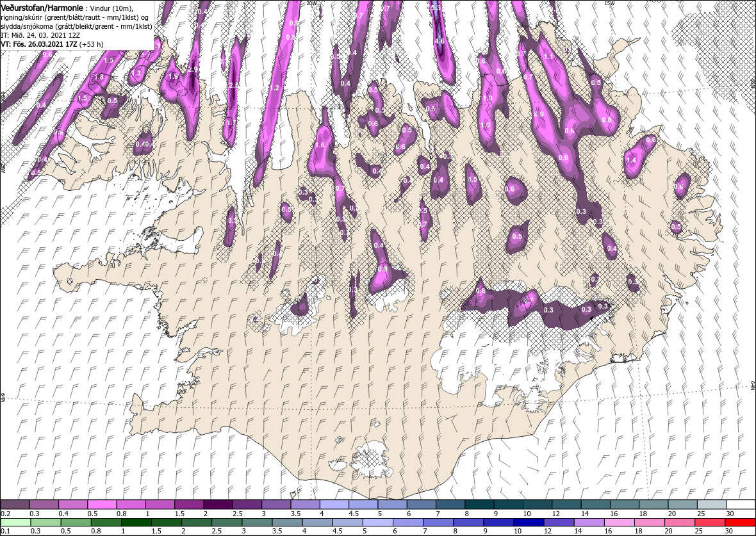Click the 4.6 precipitation value label
The height and width of the screenshot is (536, 756).
[x=440, y=42]
